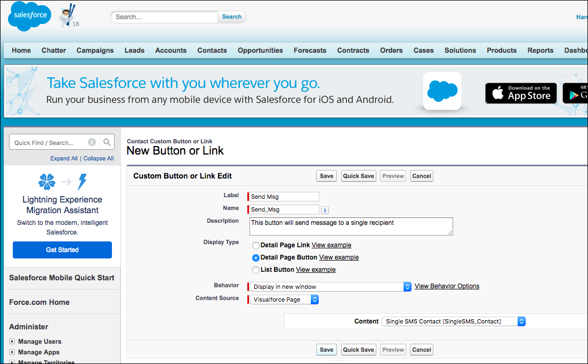Image resolution: width=588 pixels, height=364 pixels.
Task: Open the App Store download badge
Action: click(x=521, y=93)
